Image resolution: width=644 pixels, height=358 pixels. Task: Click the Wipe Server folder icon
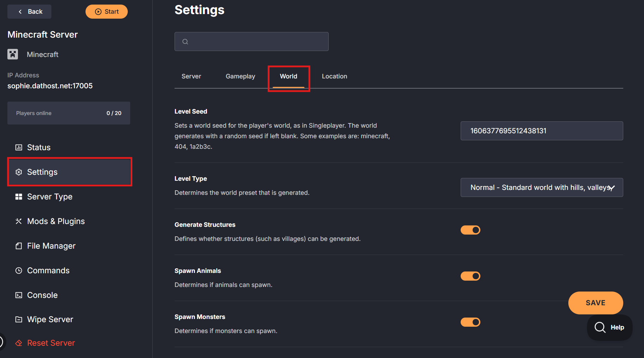pos(19,319)
